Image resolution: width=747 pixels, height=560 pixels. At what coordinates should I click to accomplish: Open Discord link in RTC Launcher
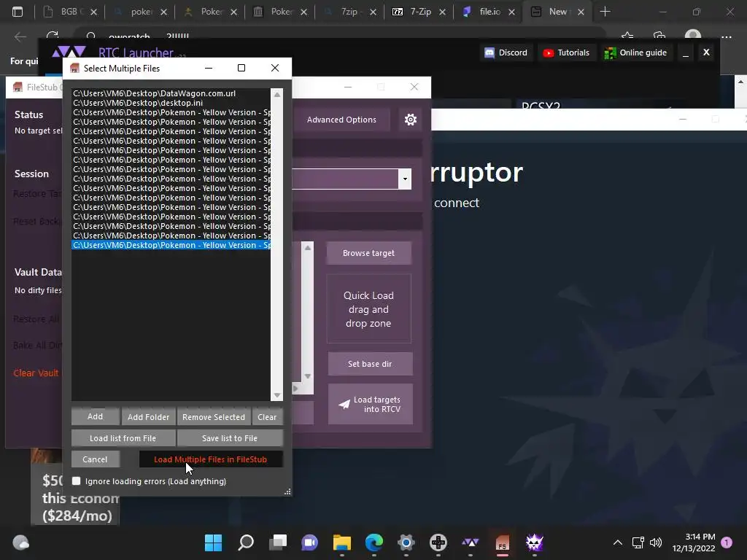pos(506,52)
